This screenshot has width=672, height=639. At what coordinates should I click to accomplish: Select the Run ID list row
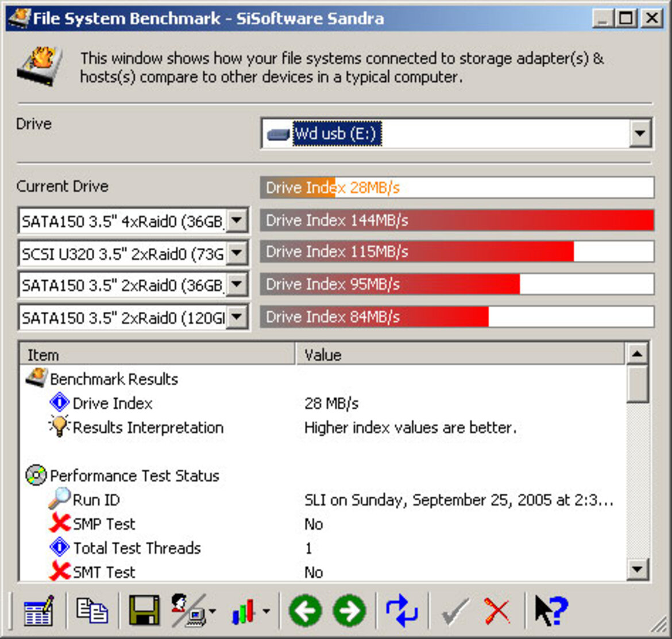322,500
